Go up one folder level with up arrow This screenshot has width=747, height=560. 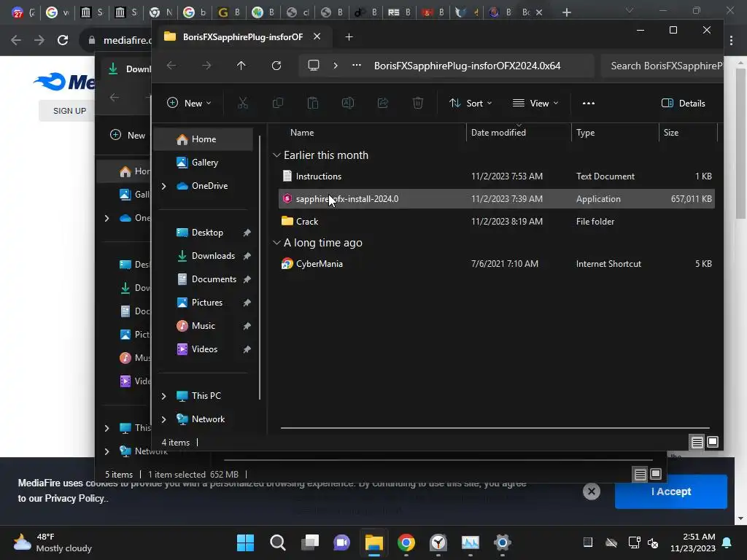click(241, 66)
